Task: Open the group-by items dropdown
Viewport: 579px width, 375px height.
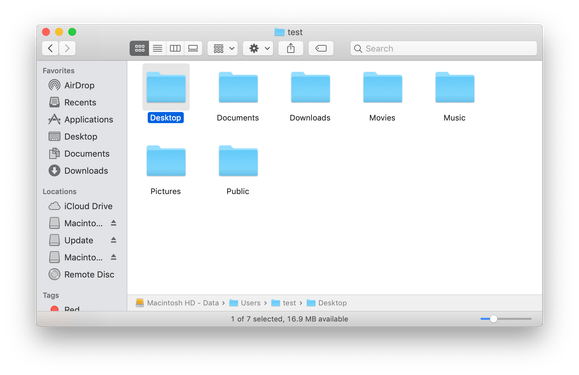Action: coord(223,48)
